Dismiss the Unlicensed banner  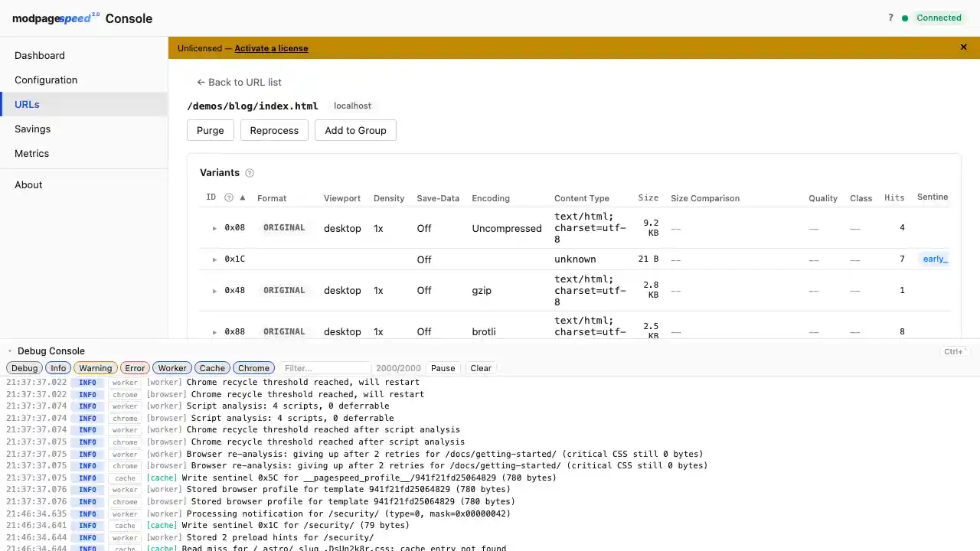[963, 47]
